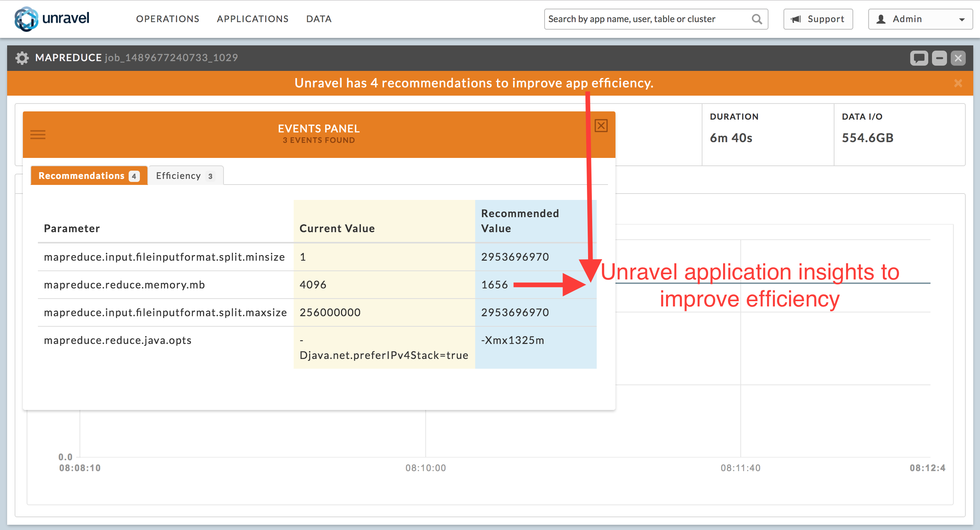Click the DATA menu item
980x530 pixels.
(x=318, y=18)
